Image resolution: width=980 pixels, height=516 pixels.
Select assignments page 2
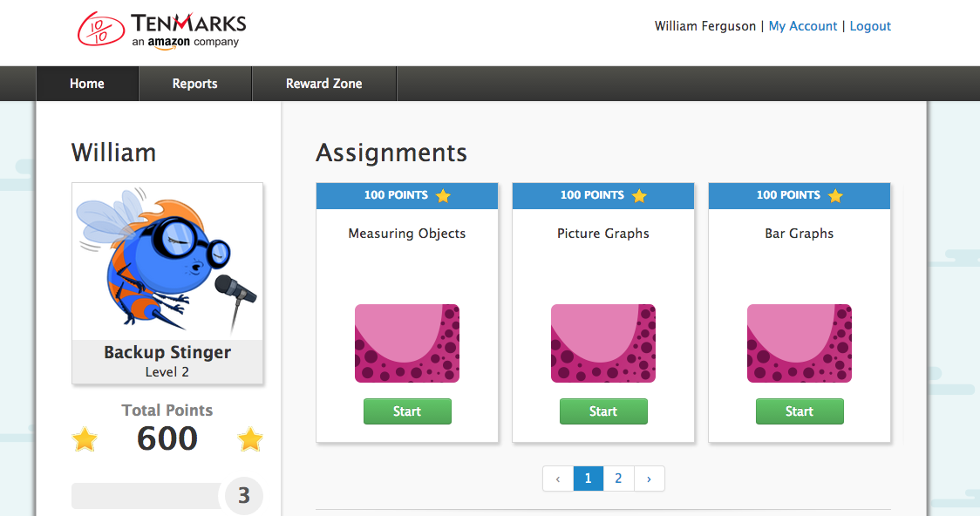(618, 479)
